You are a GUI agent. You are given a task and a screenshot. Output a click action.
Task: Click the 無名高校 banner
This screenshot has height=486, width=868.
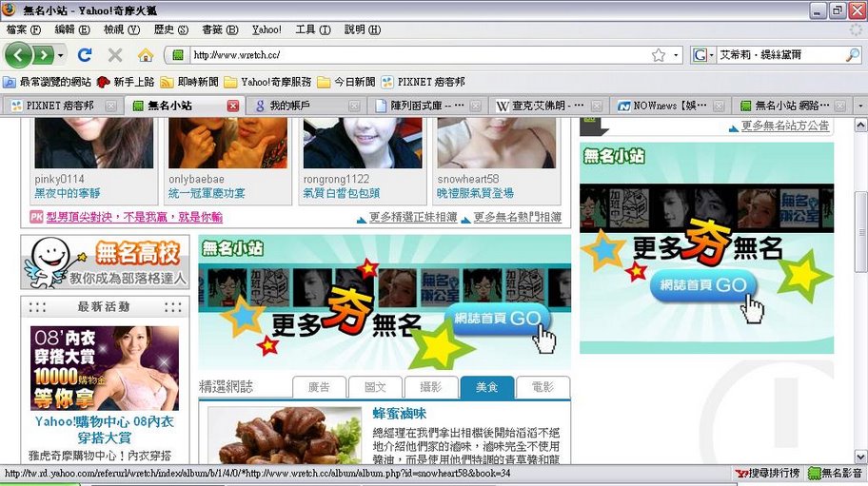(106, 262)
